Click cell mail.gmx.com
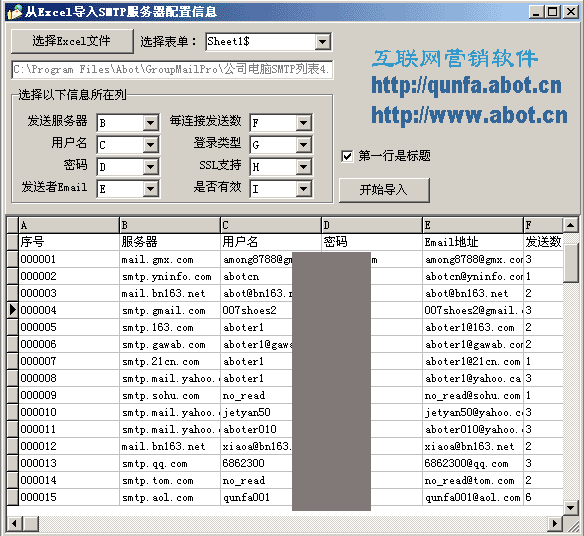The height and width of the screenshot is (536, 584). coord(170,259)
